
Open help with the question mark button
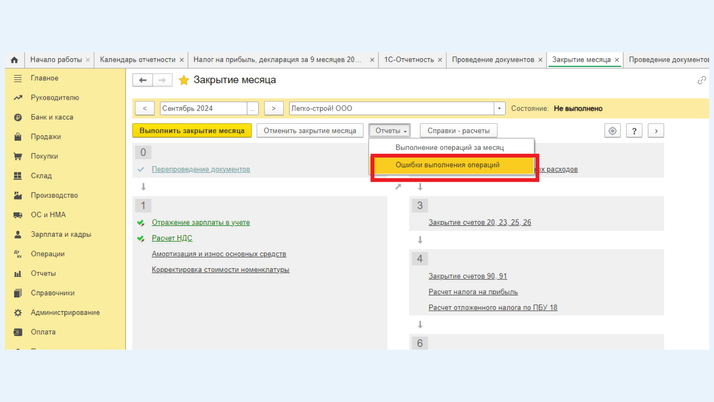634,131
